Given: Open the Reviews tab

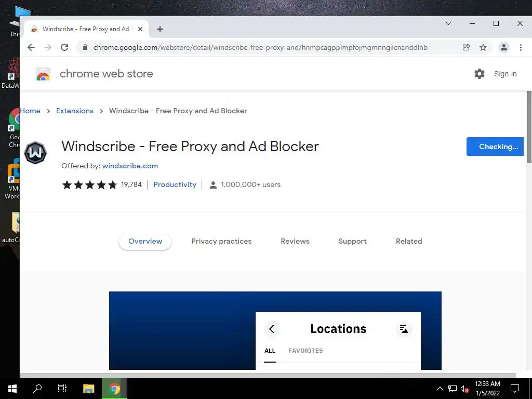Looking at the screenshot, I should coord(295,241).
